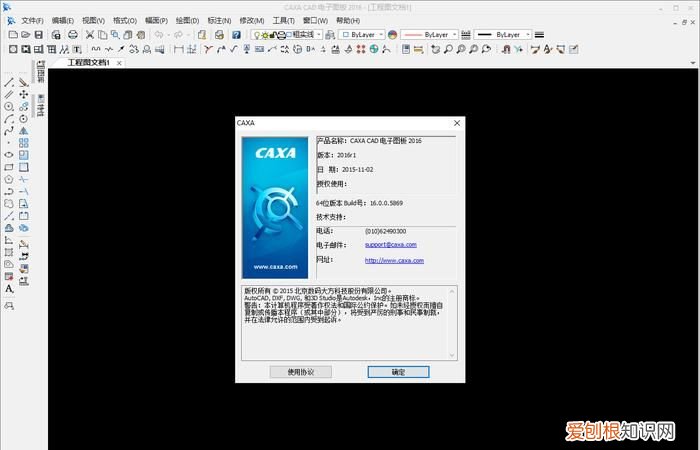The width and height of the screenshot is (700, 450).
Task: Select the Circle drawing tool
Action: coord(9,106)
